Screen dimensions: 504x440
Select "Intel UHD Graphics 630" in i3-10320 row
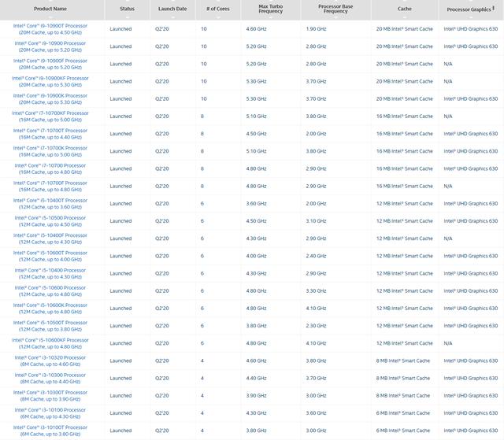click(x=471, y=361)
